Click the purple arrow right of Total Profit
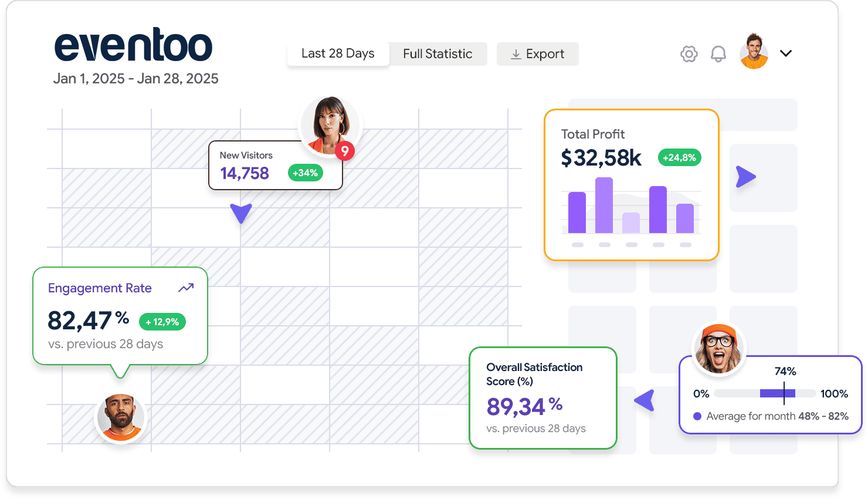 pyautogui.click(x=745, y=177)
